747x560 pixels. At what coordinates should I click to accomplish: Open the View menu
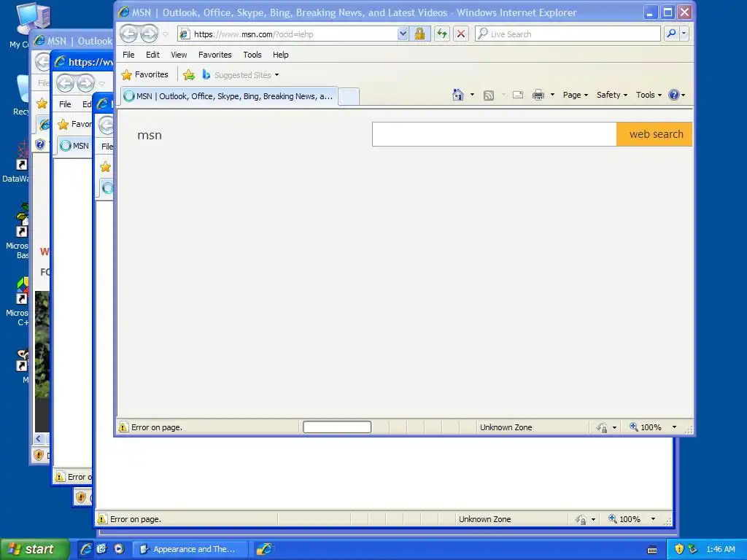click(x=179, y=55)
